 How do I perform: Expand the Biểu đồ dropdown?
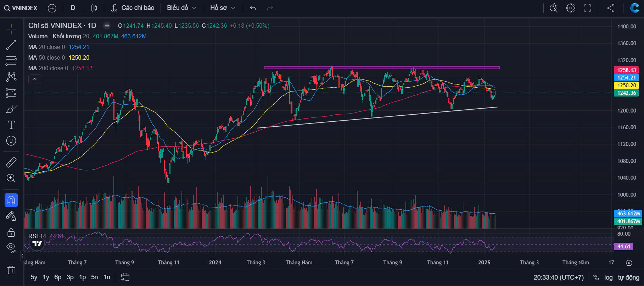point(181,8)
